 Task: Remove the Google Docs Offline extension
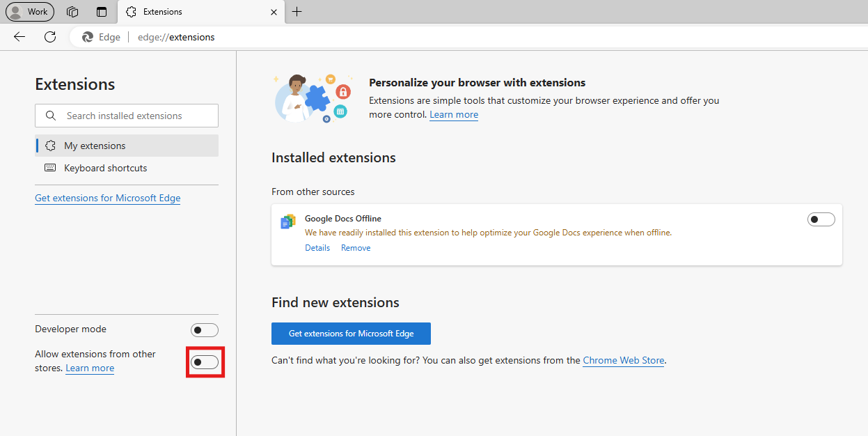356,248
